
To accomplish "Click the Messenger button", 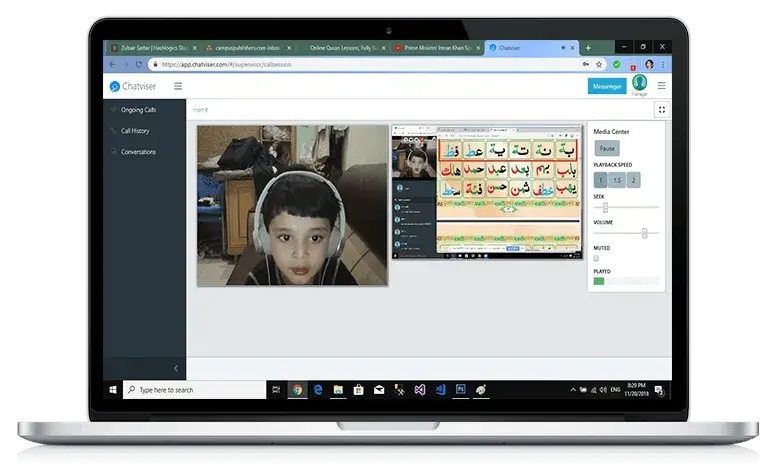I will (607, 86).
